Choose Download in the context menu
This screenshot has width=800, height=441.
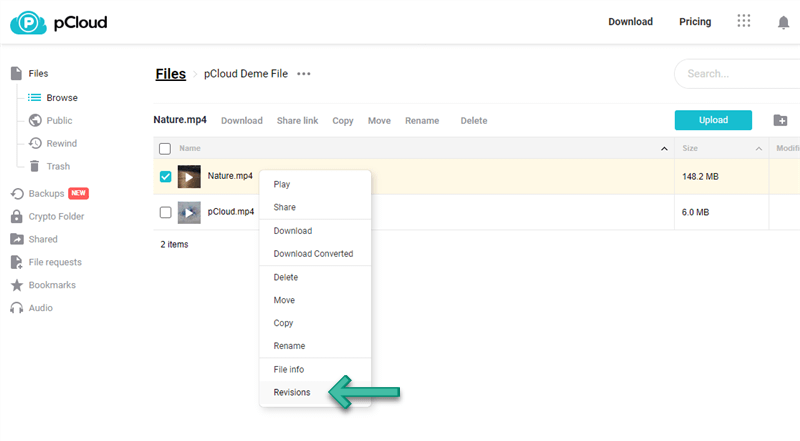(315, 231)
